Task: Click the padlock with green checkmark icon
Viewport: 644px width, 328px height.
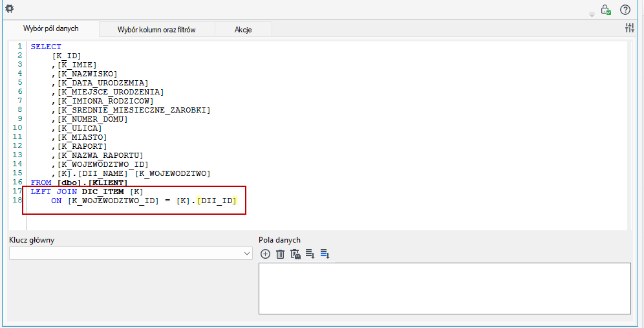Action: pyautogui.click(x=606, y=10)
